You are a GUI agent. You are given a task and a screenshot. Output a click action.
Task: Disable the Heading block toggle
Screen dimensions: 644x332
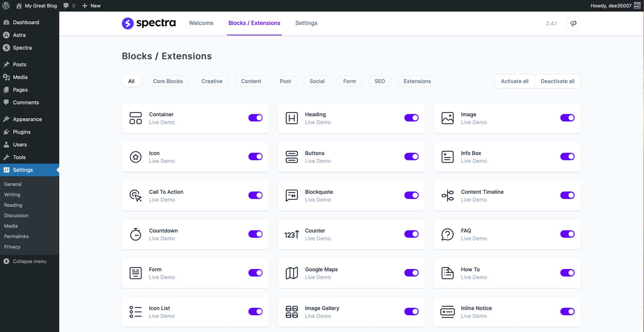(x=411, y=118)
